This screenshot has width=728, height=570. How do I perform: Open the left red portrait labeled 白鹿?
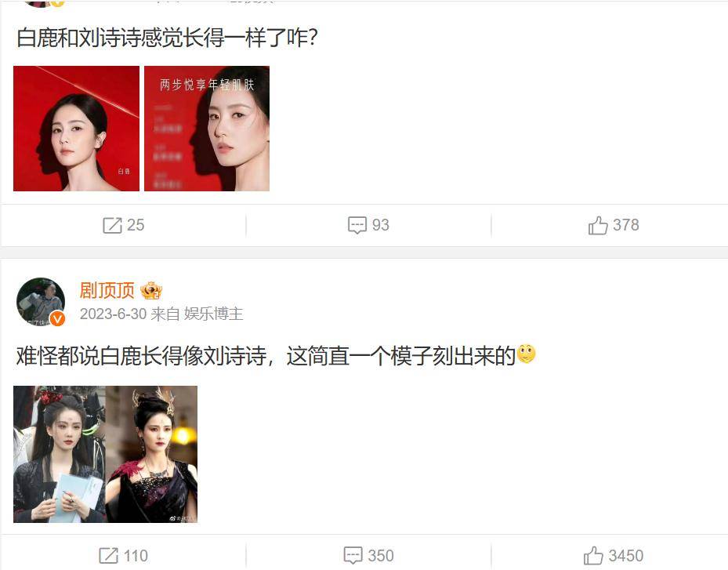76,129
